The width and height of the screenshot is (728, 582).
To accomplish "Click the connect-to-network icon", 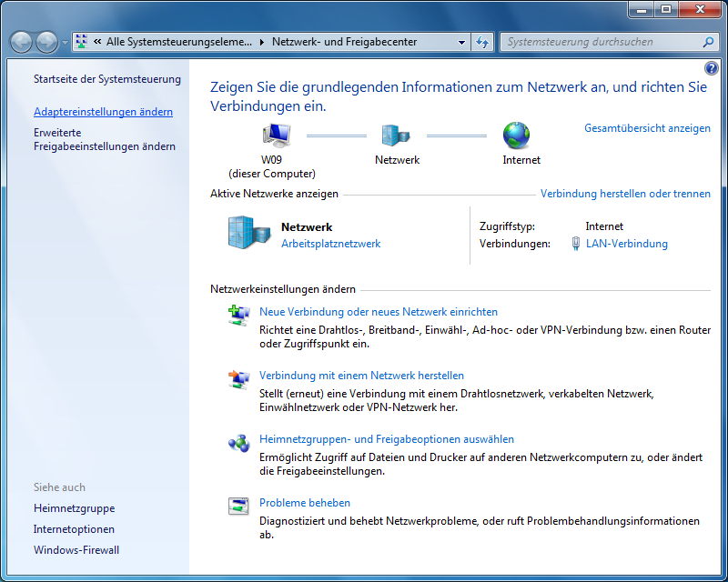I will click(239, 379).
